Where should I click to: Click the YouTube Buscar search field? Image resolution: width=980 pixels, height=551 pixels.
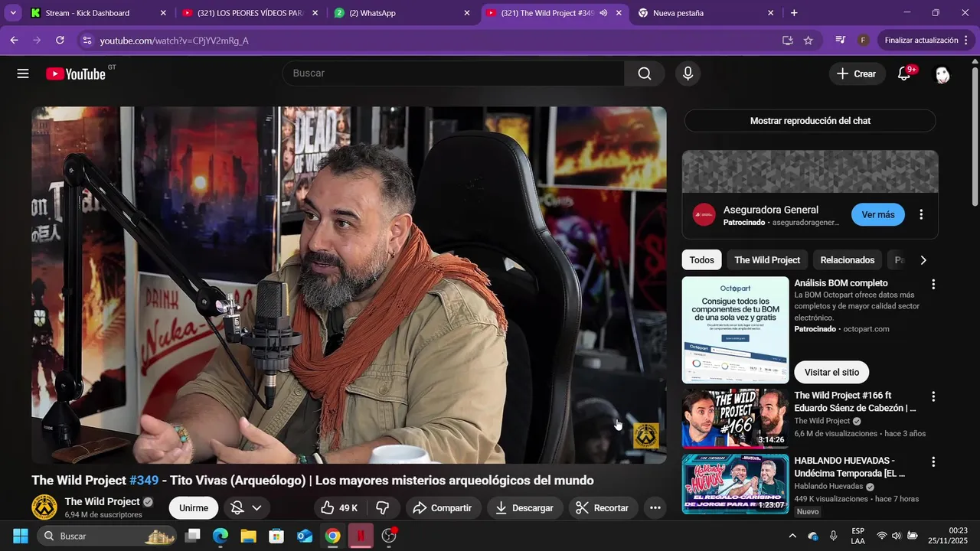coord(453,73)
